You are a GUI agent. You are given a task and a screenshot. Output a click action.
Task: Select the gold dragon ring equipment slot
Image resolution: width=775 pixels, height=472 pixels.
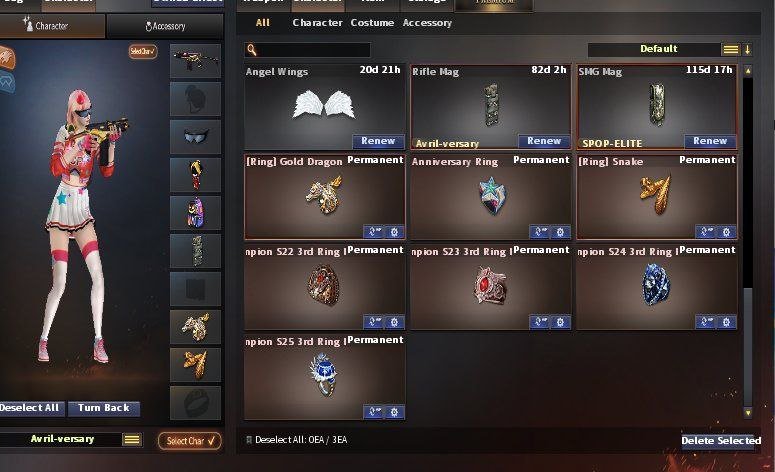[x=195, y=327]
